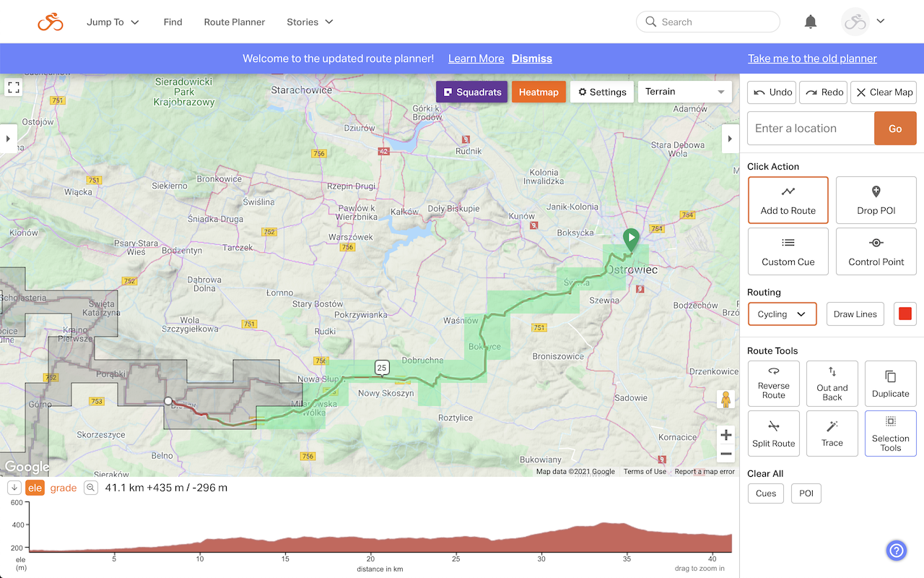The width and height of the screenshot is (924, 578).
Task: Select Custom Cue click action
Action: (788, 251)
